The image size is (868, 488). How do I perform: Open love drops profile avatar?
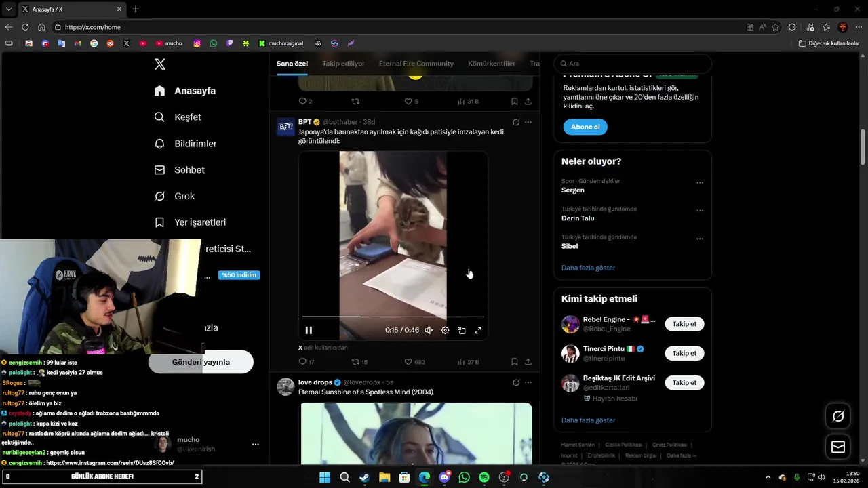pyautogui.click(x=285, y=387)
